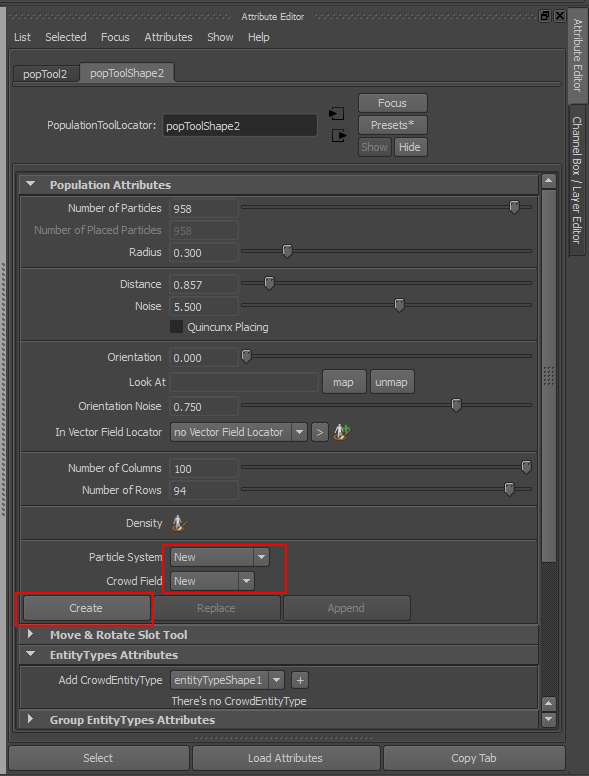Undock the Attribute Editor panel
This screenshot has height=776, width=589.
click(x=545, y=16)
